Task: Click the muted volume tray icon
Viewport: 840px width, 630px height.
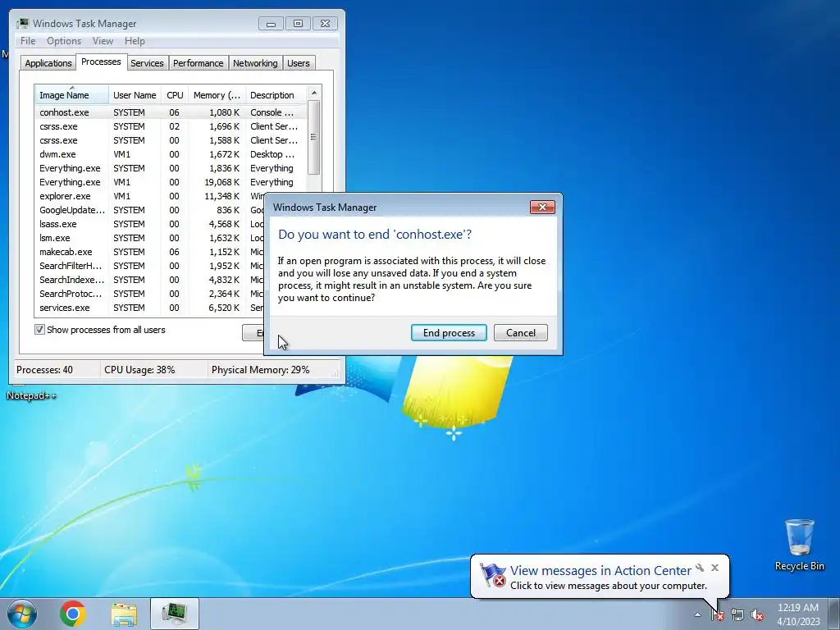Action: [x=757, y=615]
